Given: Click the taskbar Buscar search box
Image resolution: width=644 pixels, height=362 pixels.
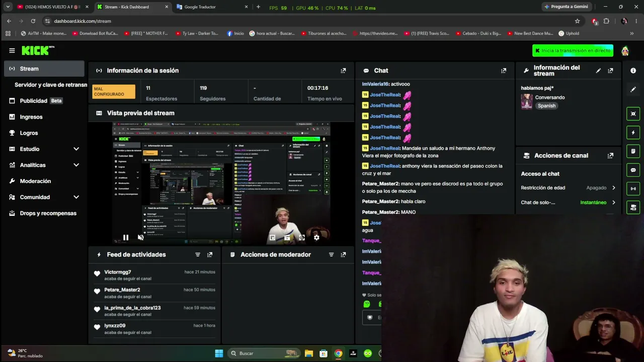Looking at the screenshot, I should (263, 353).
